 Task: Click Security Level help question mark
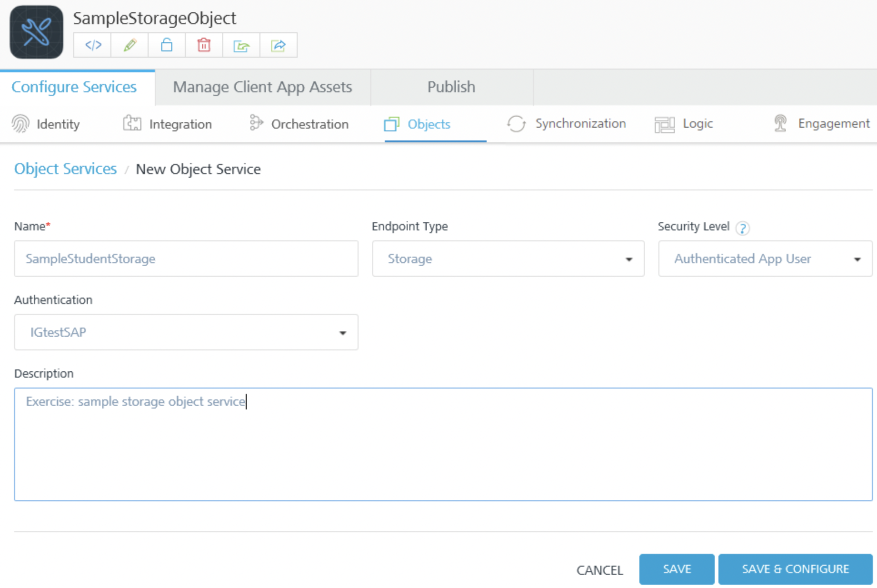click(x=742, y=228)
